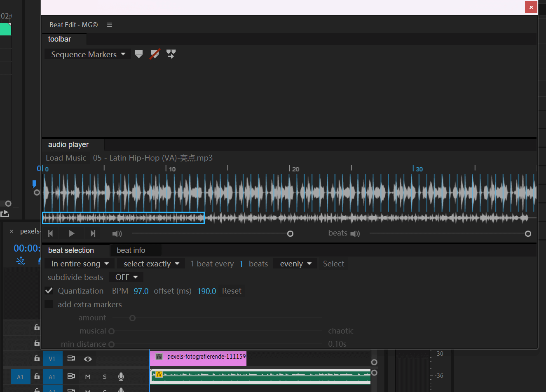Click the export frame icon in left panel

click(x=5, y=213)
